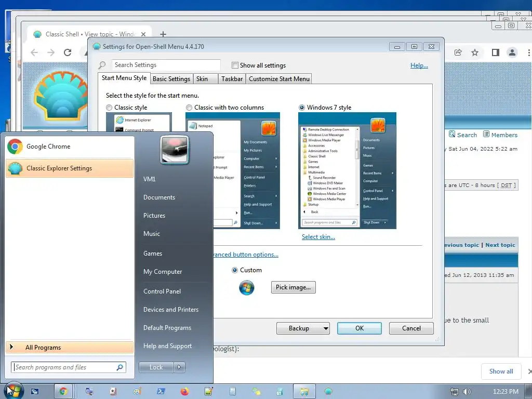
Task: Launch PowerShell from the taskbar
Action: point(161,392)
